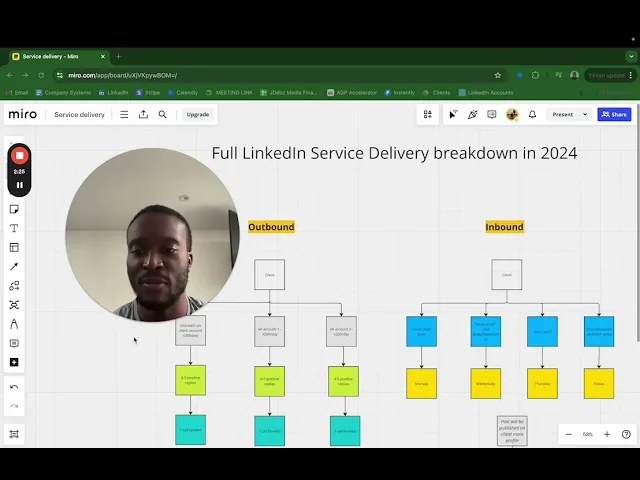Click the miro.com address bar

280,76
